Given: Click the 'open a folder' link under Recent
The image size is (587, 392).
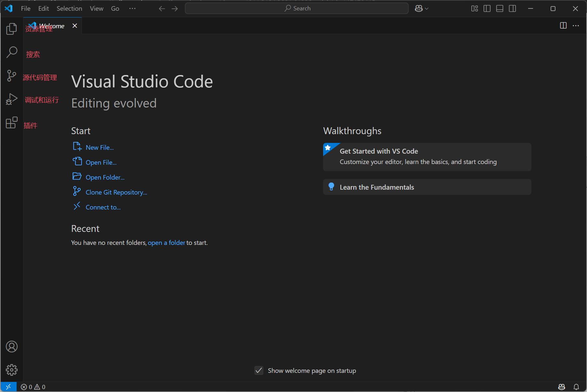Looking at the screenshot, I should pos(166,243).
